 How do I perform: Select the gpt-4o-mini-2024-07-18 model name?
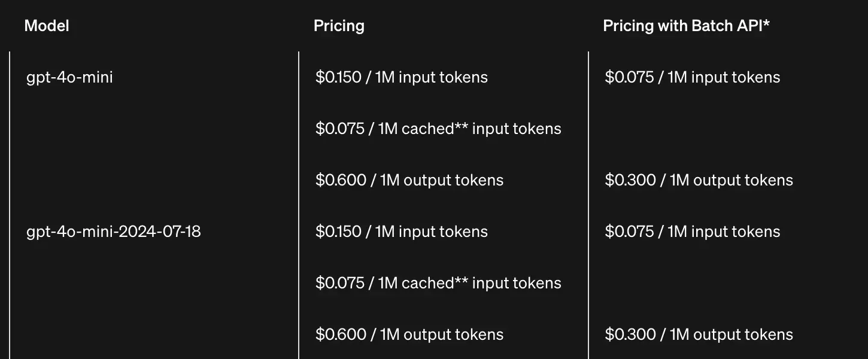pyautogui.click(x=114, y=232)
